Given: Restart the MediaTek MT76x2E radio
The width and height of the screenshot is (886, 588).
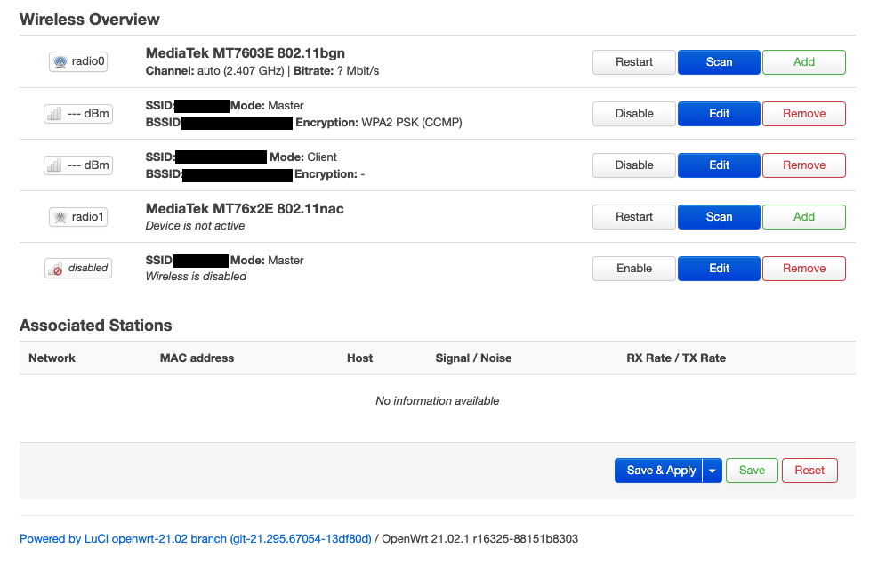Looking at the screenshot, I should [x=634, y=217].
